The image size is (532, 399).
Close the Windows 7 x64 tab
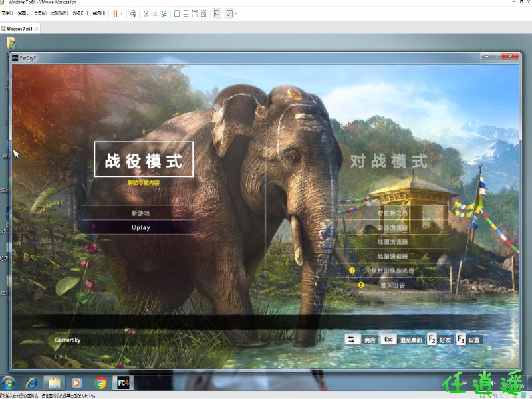[x=37, y=29]
